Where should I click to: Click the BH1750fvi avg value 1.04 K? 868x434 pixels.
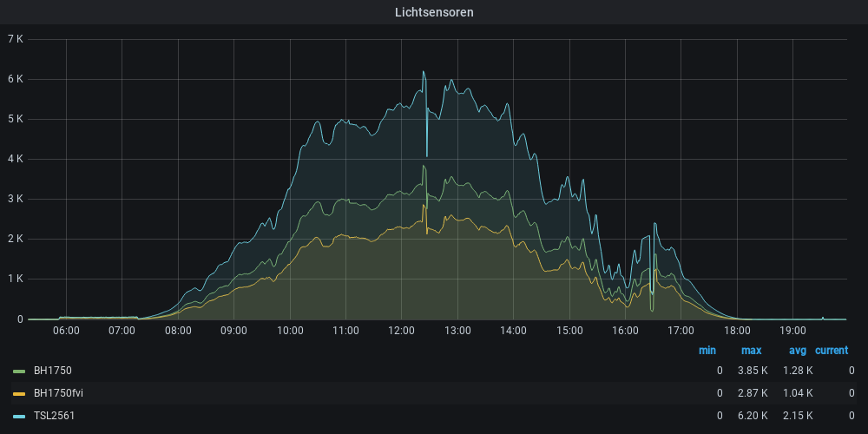point(798,393)
